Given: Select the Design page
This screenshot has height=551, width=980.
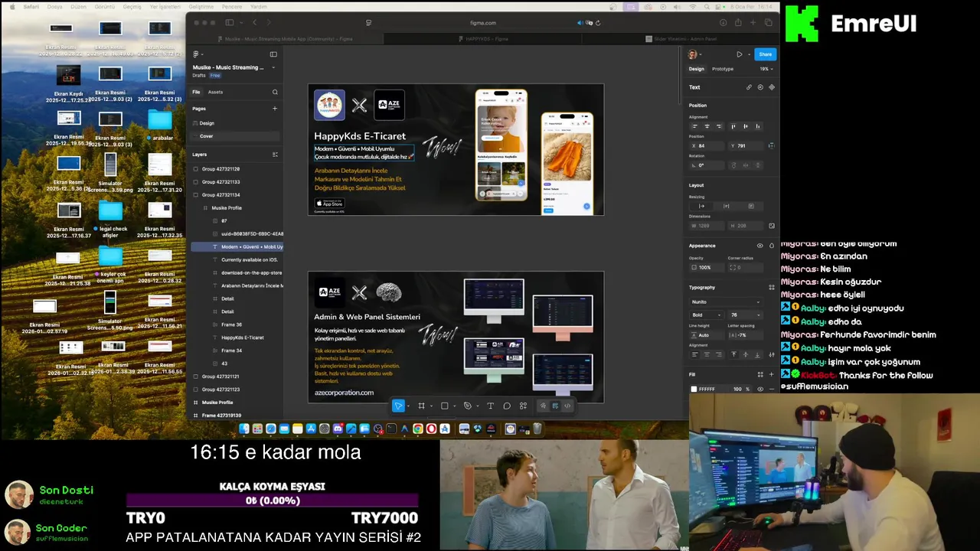Looking at the screenshot, I should point(207,123).
